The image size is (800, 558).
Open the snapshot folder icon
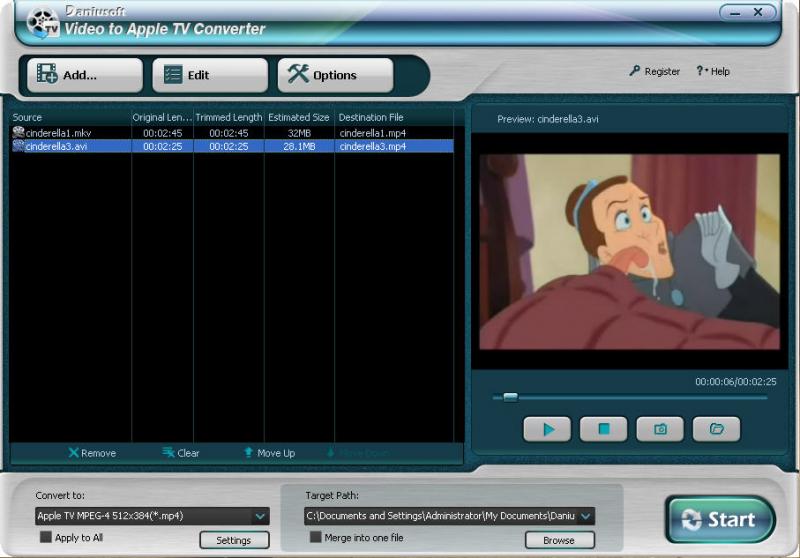click(716, 429)
